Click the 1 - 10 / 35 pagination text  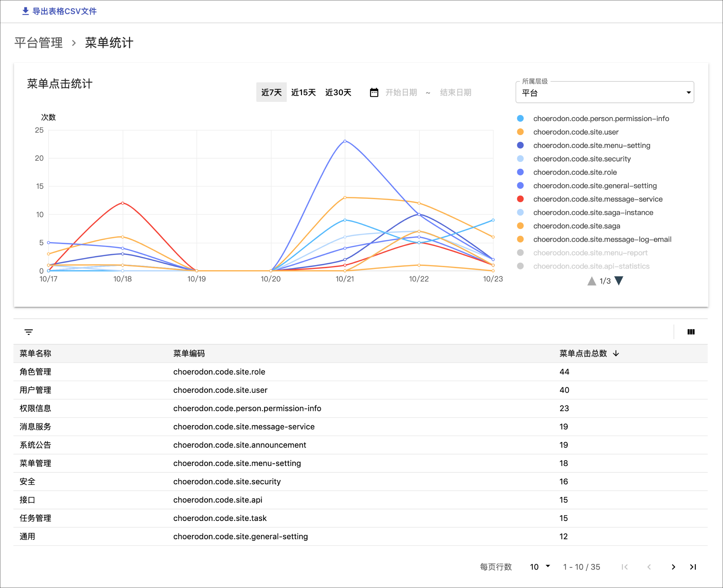click(581, 567)
